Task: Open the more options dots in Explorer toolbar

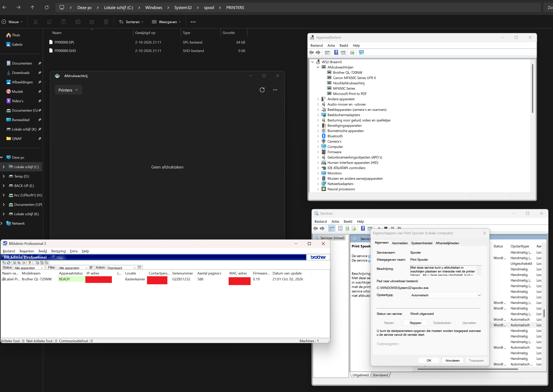Action: pos(193,22)
